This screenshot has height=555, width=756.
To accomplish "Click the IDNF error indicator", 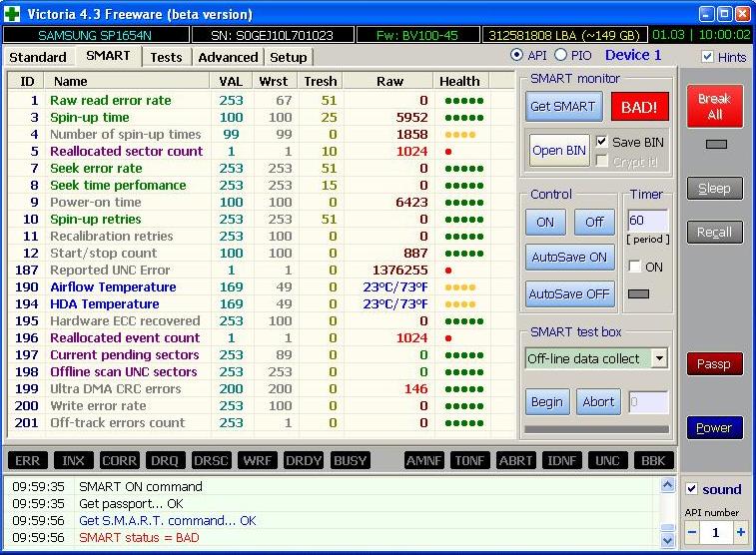I will [x=561, y=460].
